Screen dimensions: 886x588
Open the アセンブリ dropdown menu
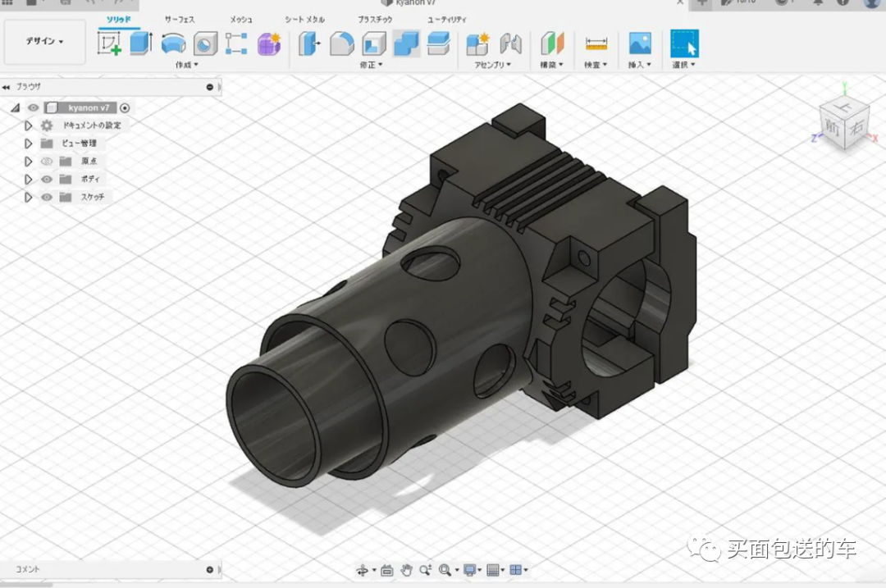[493, 65]
